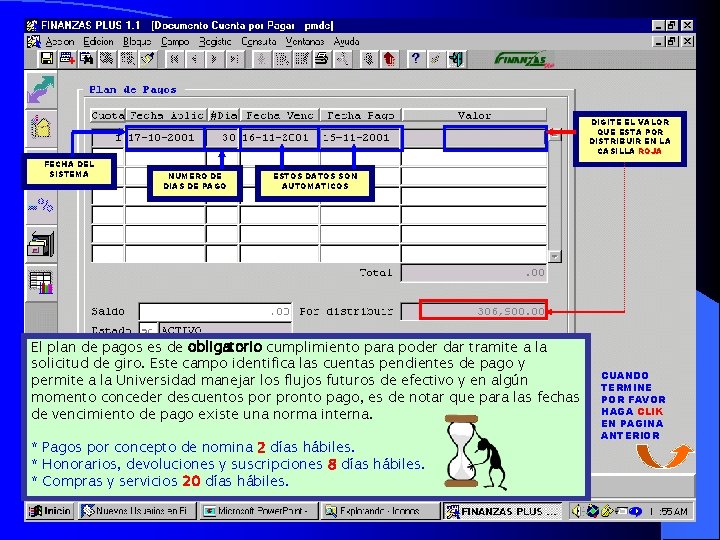Click the grey down-arrow toolbar icon
720x540 pixels.
(369, 59)
